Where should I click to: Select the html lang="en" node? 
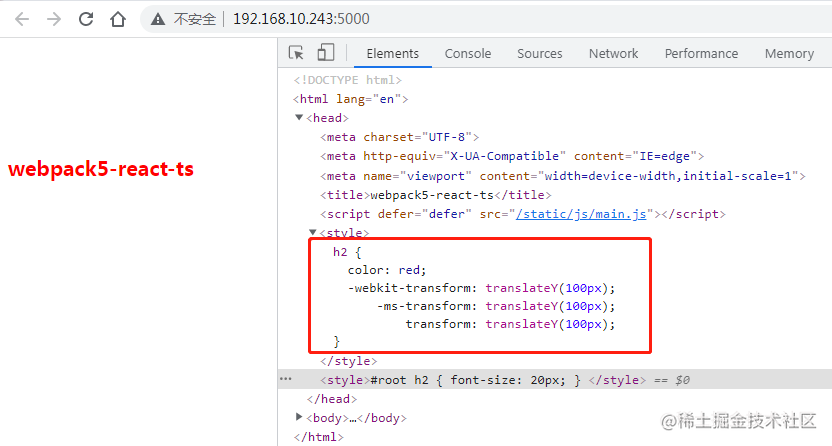tap(350, 99)
